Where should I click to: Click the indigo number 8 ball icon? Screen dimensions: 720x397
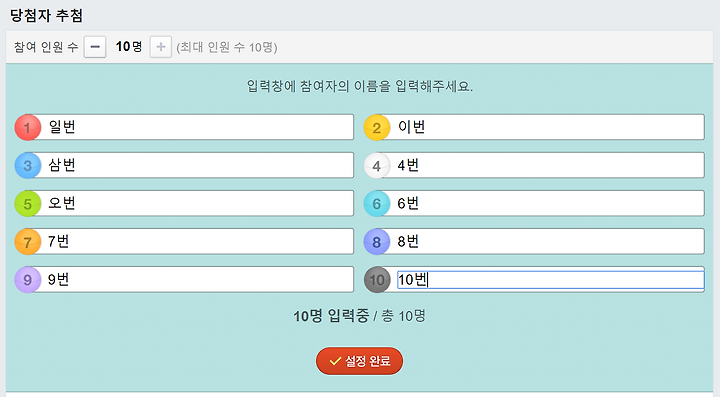[x=377, y=241]
